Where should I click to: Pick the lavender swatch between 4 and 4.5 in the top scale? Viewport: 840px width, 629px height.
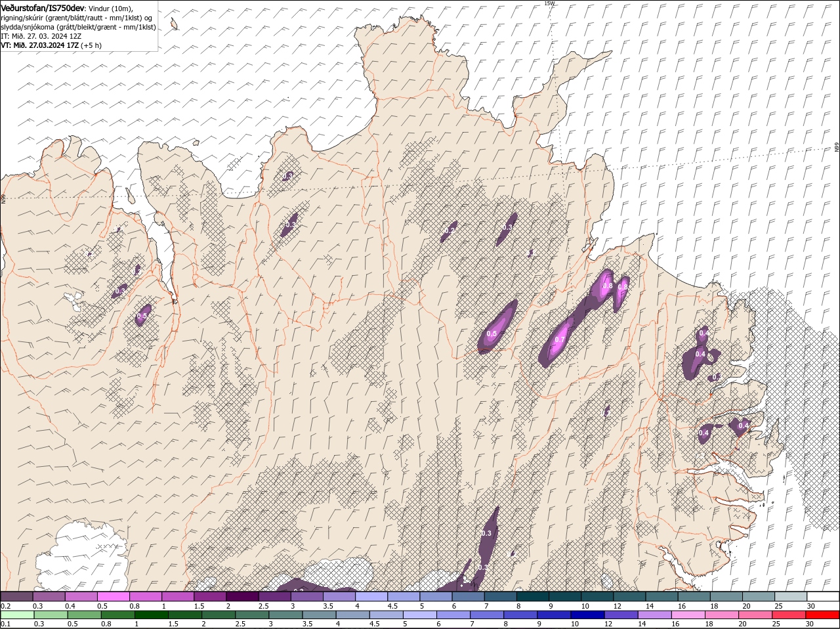pyautogui.click(x=371, y=596)
